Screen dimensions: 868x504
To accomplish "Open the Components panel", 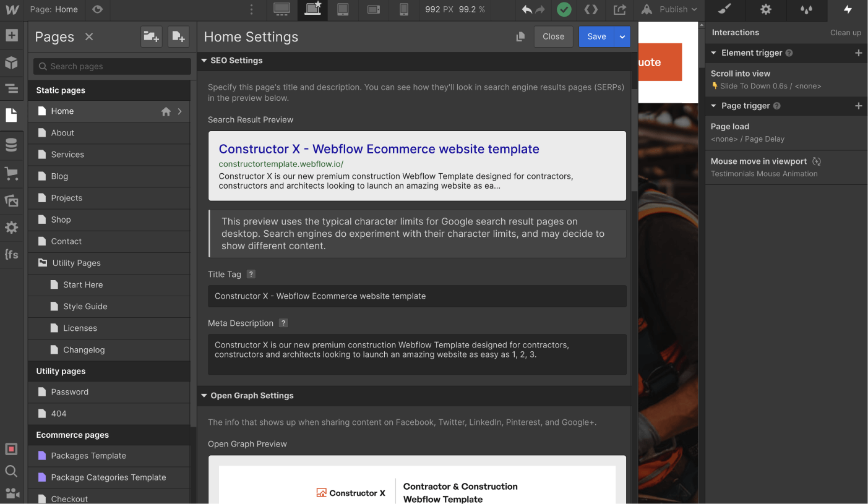I will [x=12, y=62].
